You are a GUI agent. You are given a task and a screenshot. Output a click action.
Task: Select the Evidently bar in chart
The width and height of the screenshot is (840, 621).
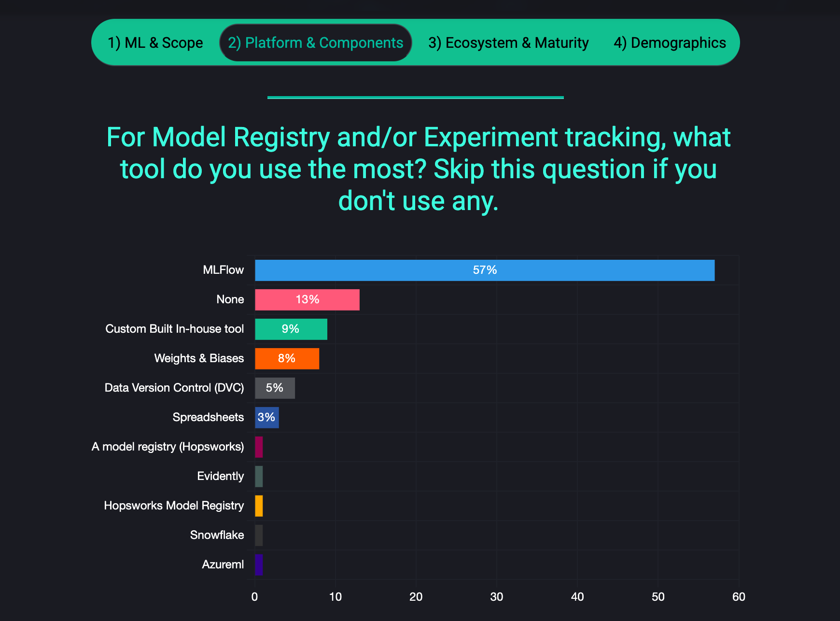coord(259,477)
